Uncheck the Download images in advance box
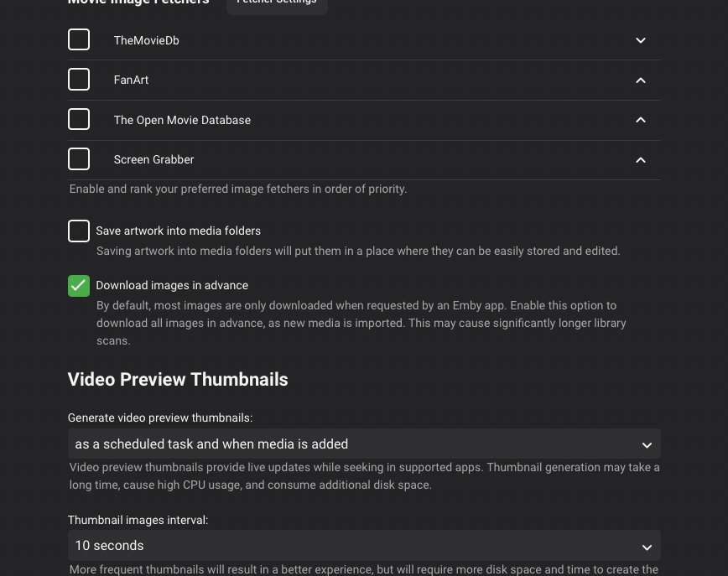Screen dimensions: 728x576 [x=79, y=286]
